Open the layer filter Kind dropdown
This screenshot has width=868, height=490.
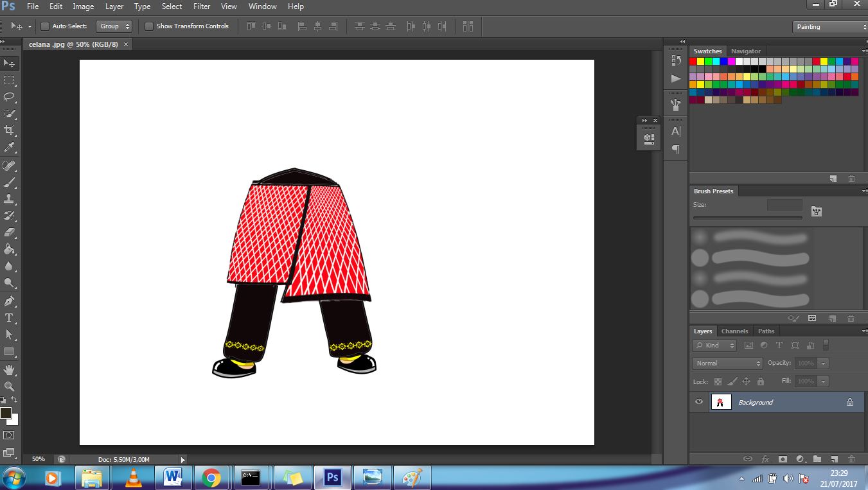pyautogui.click(x=715, y=346)
